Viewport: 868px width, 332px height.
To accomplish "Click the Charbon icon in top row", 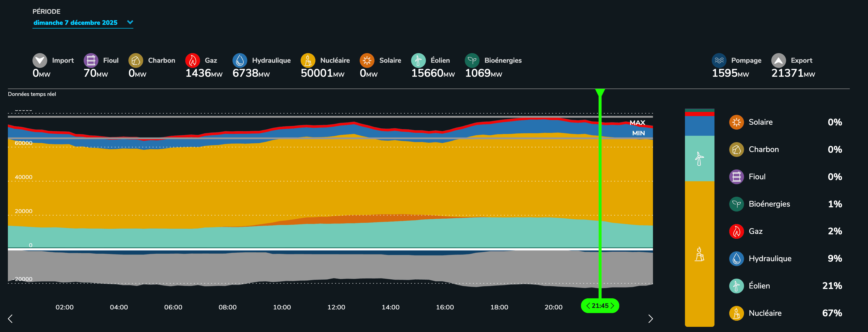I will [x=136, y=60].
